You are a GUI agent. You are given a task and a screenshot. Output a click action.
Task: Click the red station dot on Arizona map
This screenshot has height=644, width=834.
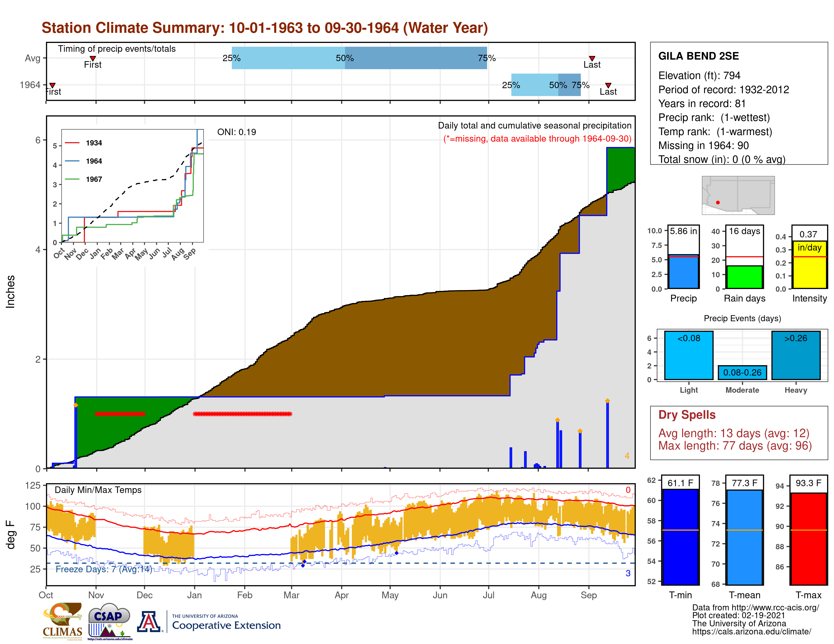coord(718,203)
